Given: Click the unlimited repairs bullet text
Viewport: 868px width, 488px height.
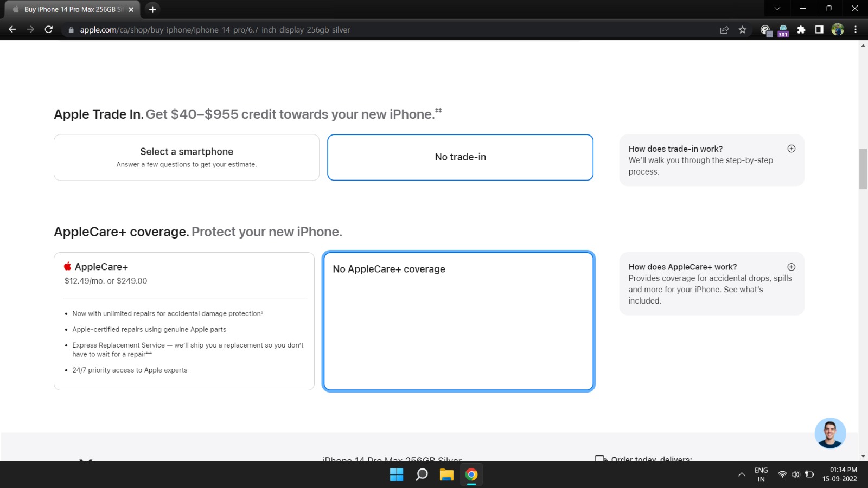Looking at the screenshot, I should 168,313.
